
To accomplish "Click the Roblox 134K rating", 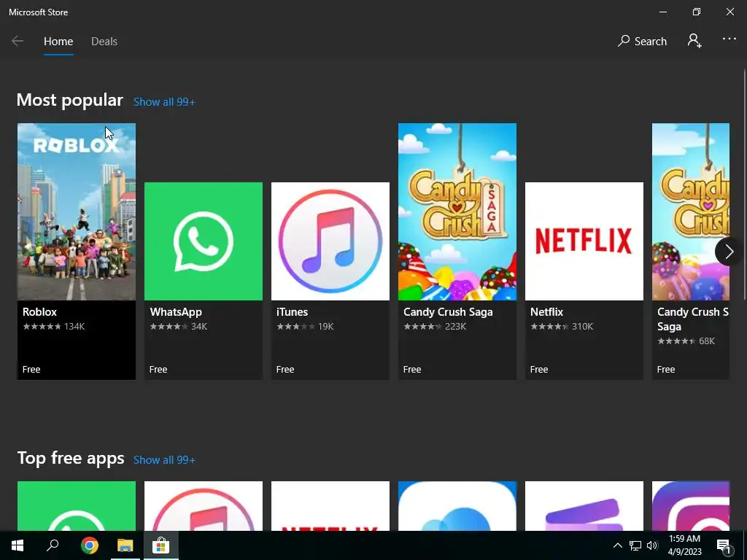I will [x=54, y=326].
